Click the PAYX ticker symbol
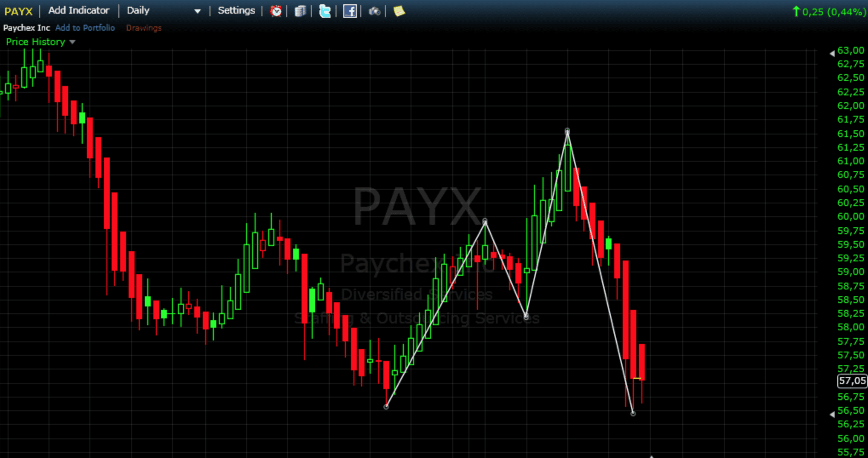Screen dimensions: 868x458 pos(19,11)
